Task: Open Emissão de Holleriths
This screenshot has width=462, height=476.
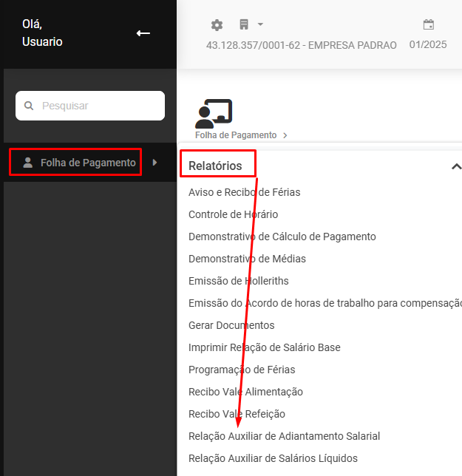Action: (239, 281)
